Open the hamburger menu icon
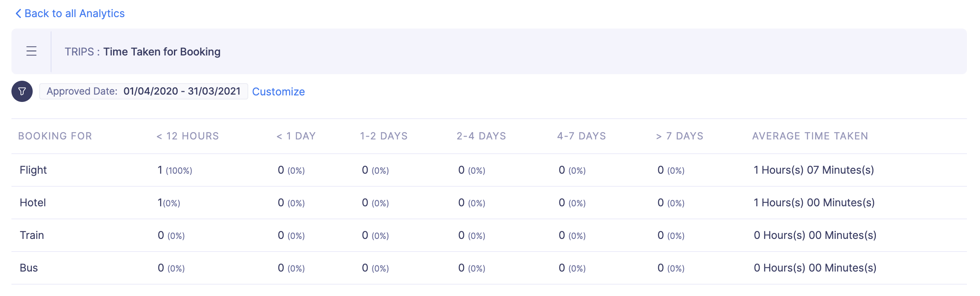 click(x=31, y=51)
